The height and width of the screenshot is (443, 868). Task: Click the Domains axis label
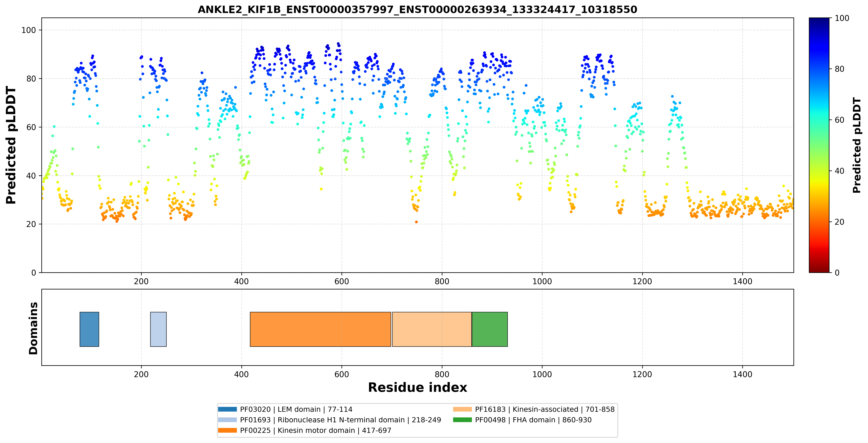coord(33,328)
